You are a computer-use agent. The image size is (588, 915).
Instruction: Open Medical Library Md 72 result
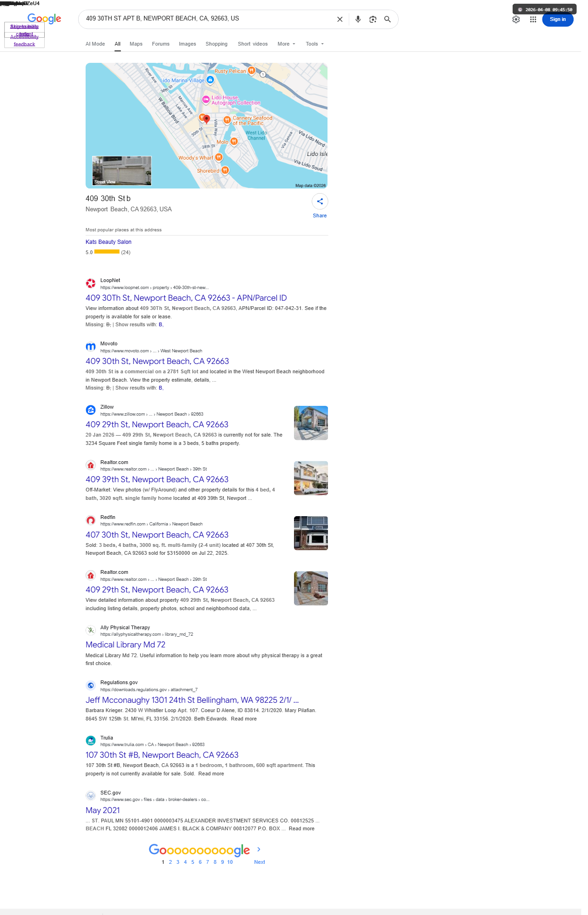(x=125, y=645)
